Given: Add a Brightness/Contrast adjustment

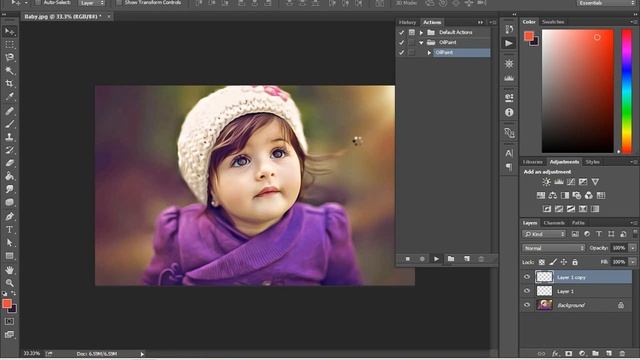Looking at the screenshot, I should (546, 182).
